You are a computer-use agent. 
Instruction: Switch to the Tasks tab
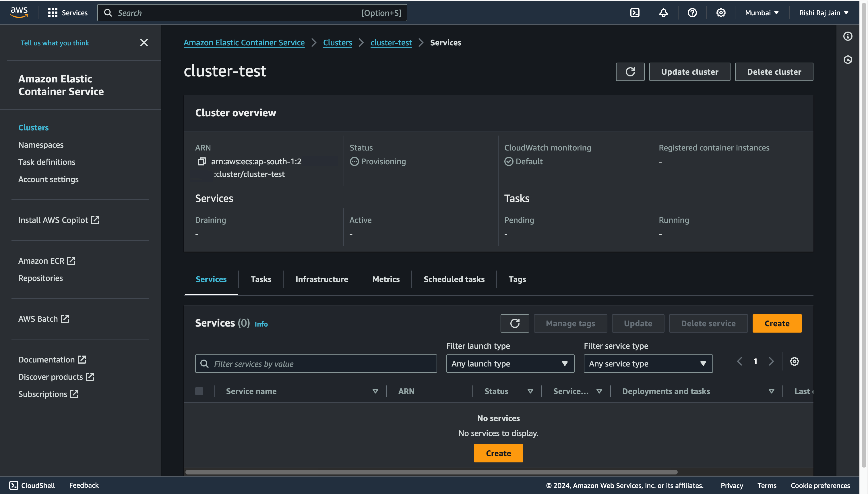pyautogui.click(x=261, y=279)
